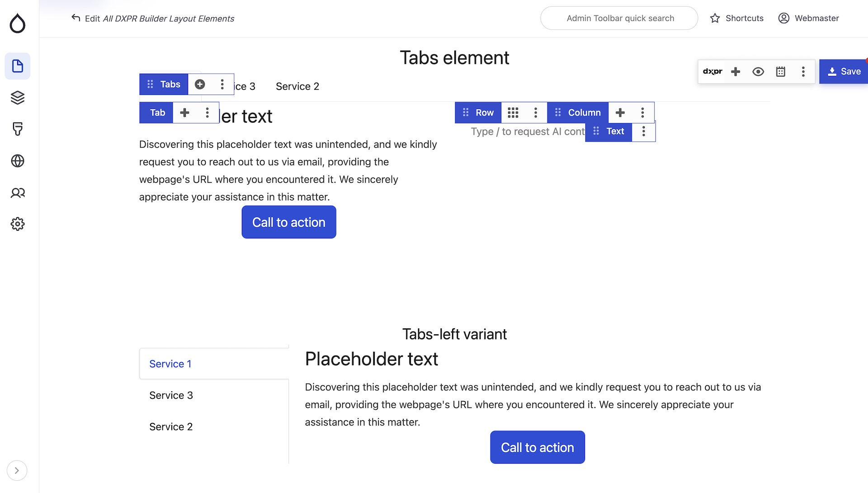Open the Tabs element three-dot menu

tap(222, 84)
